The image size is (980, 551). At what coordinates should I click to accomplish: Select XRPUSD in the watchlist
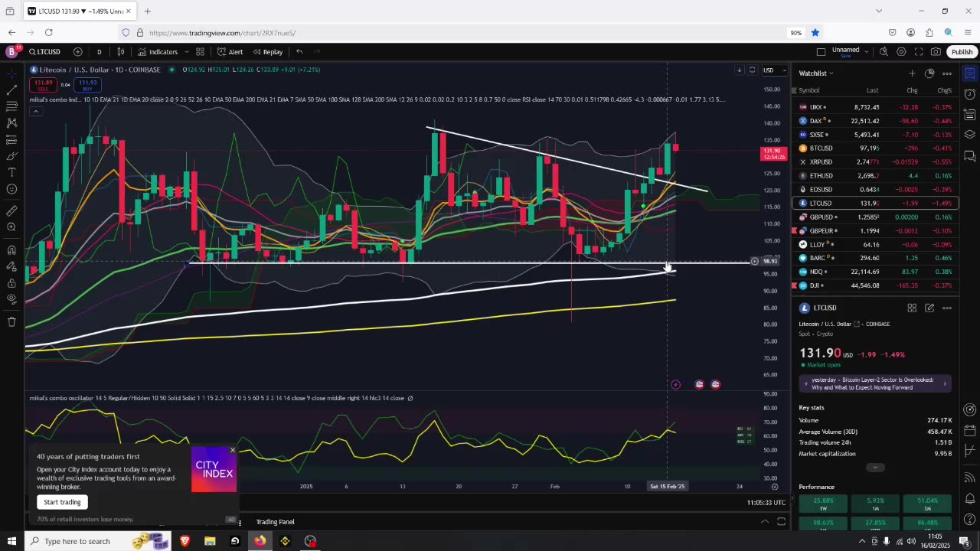874,162
